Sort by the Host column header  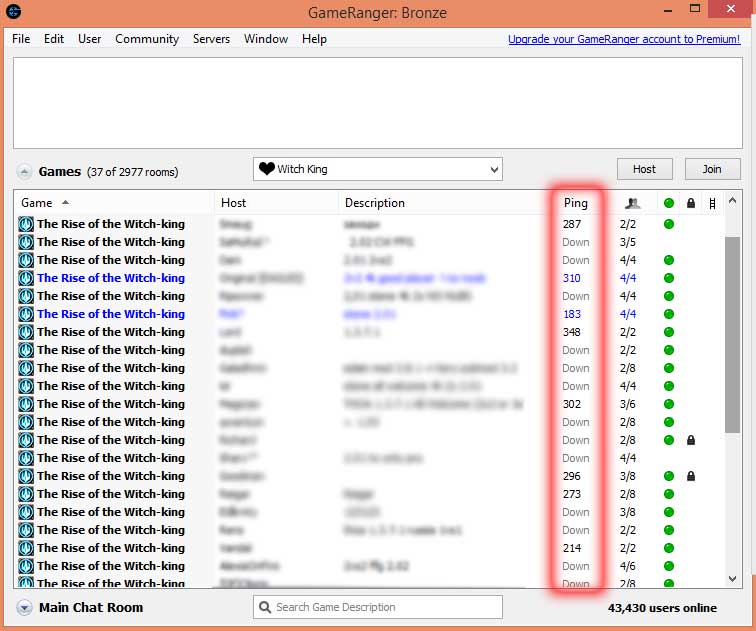click(x=276, y=203)
